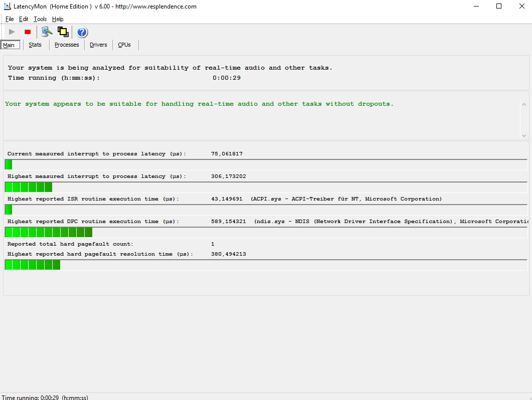532x400 pixels.
Task: Open the Edit menu
Action: (24, 19)
